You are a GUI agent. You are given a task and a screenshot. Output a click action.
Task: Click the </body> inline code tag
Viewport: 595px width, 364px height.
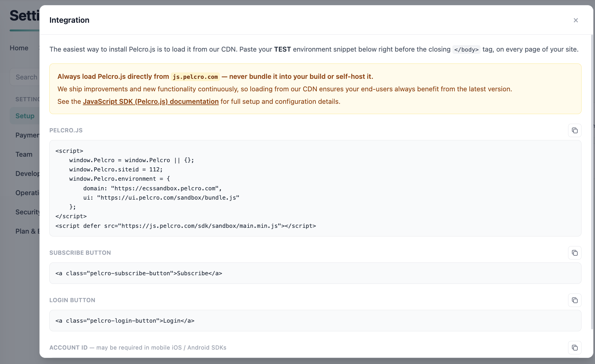coord(466,50)
